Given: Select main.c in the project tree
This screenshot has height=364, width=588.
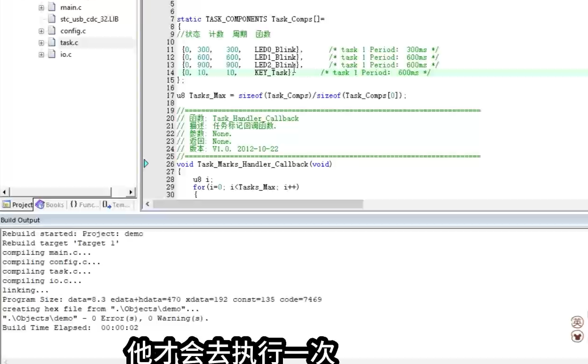Looking at the screenshot, I should (71, 8).
